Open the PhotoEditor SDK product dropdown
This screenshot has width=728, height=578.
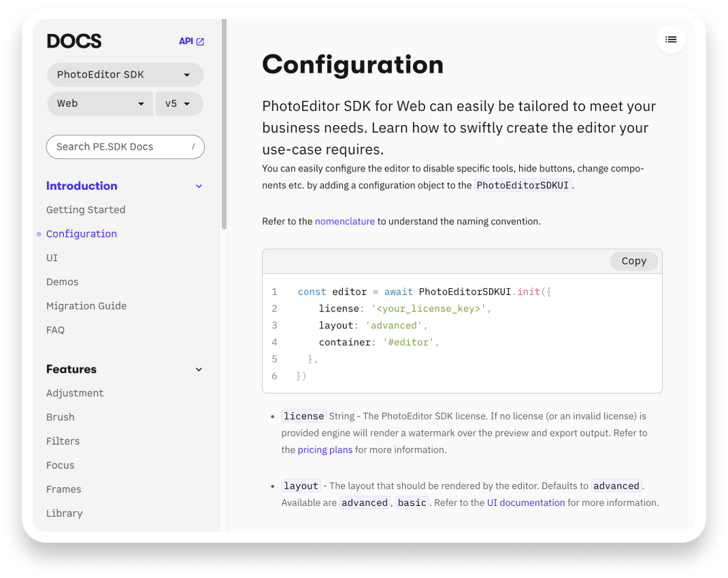[x=125, y=75]
